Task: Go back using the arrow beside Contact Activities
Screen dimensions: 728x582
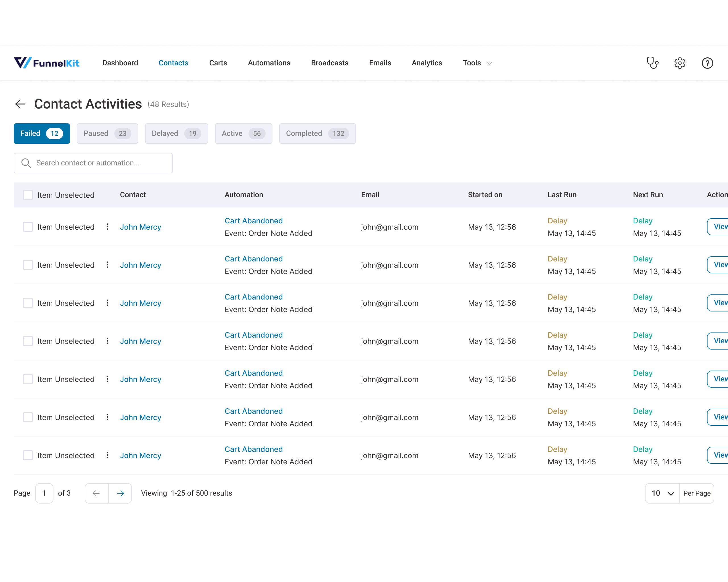Action: point(20,104)
